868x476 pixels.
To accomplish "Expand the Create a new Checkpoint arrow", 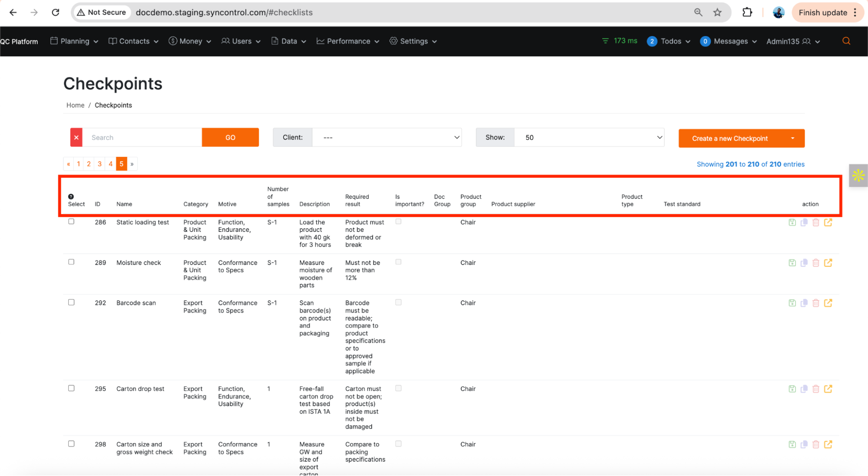I will click(x=792, y=138).
